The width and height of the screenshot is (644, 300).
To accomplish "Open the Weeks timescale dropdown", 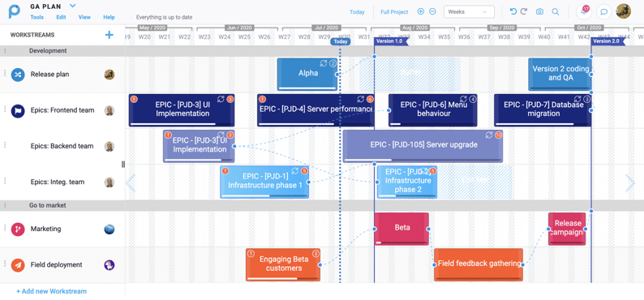I will coord(469,12).
